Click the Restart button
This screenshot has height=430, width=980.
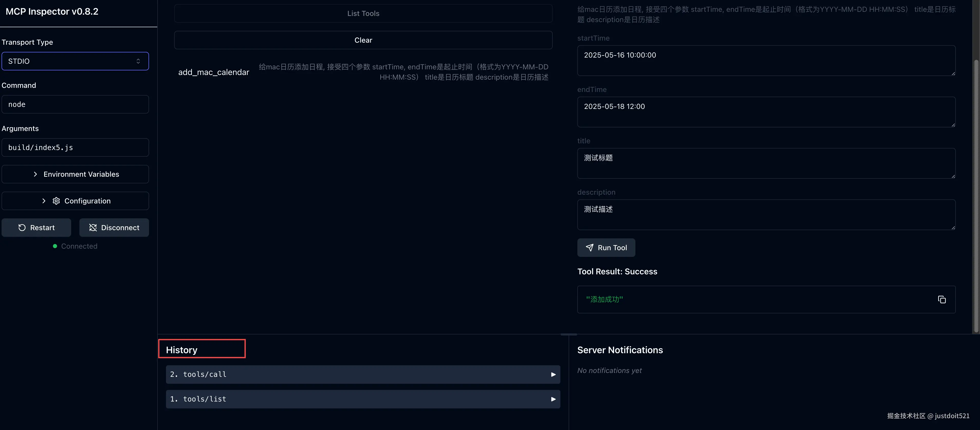[x=36, y=227]
